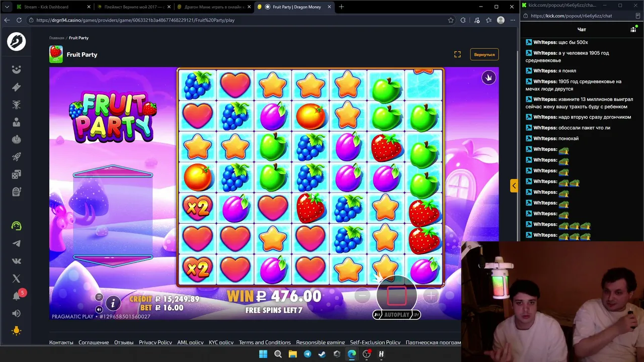Open notifications bell with 5 badge
Viewport: 644px width, 362px height.
[x=17, y=295]
